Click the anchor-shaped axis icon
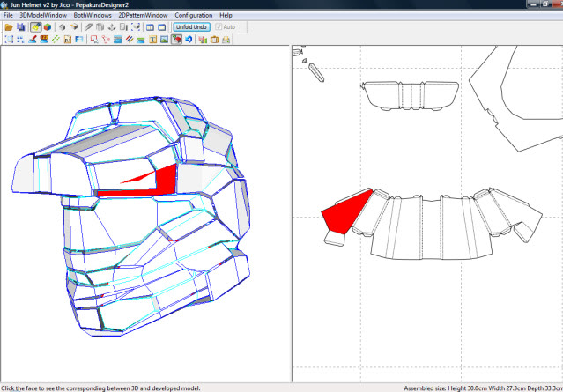563x392 pixels. pyautogui.click(x=112, y=27)
